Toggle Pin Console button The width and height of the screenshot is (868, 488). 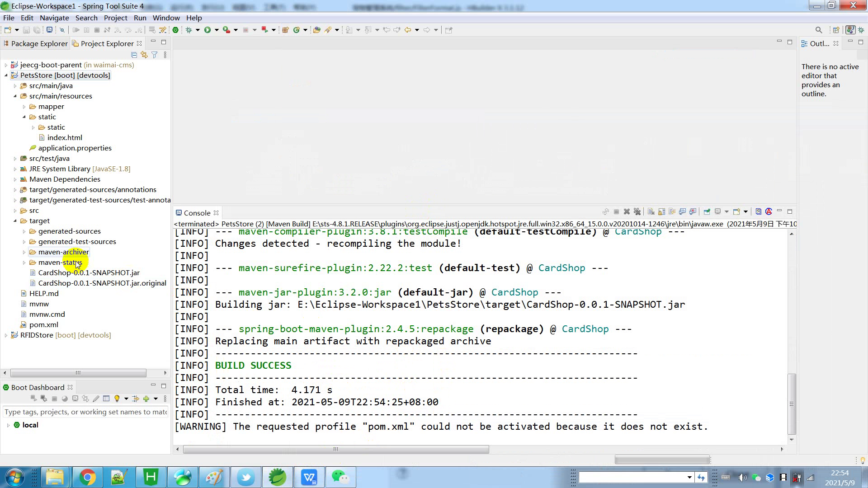coord(707,211)
